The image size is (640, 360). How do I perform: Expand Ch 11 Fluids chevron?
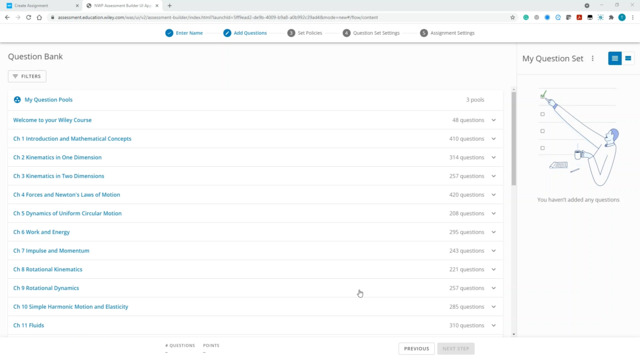pos(493,325)
